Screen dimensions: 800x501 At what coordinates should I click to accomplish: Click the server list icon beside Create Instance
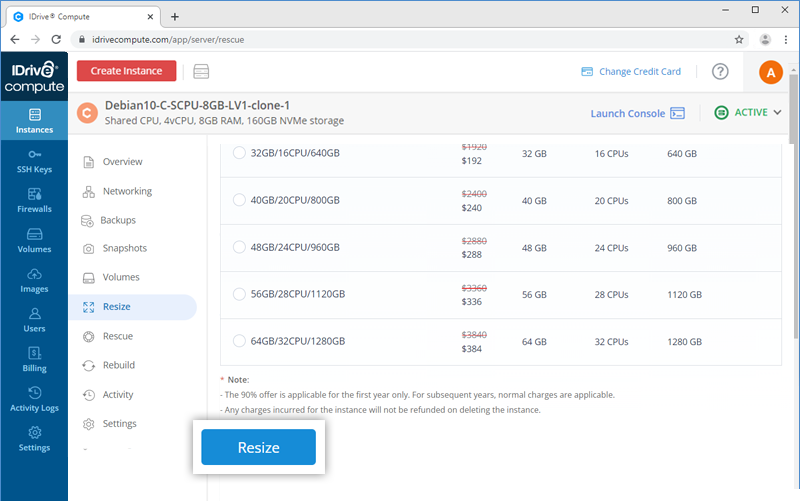pyautogui.click(x=201, y=71)
